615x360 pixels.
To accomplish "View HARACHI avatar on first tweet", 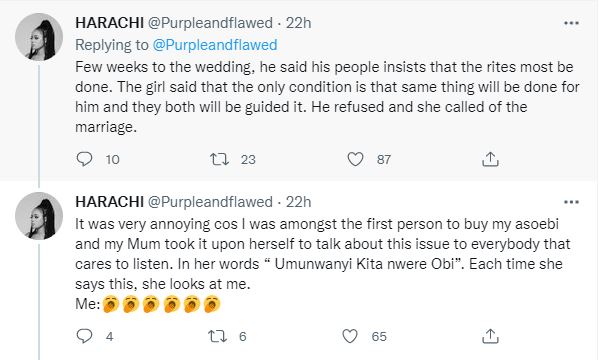I will [39, 37].
